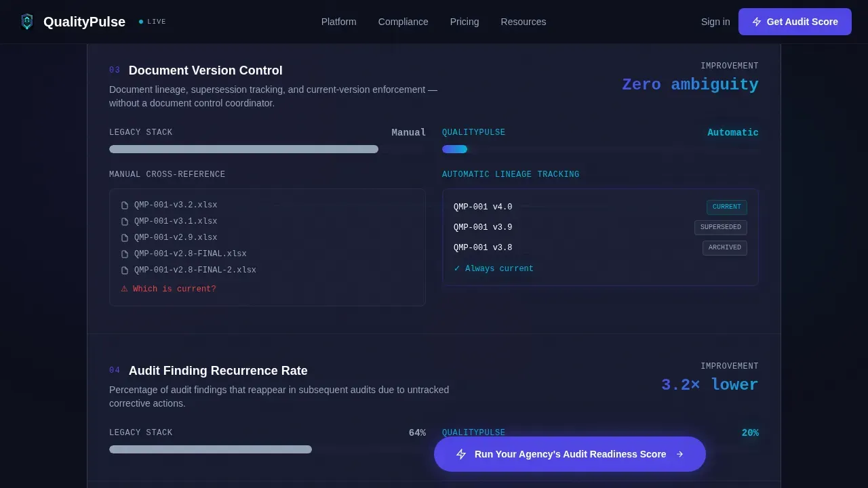Click the QMP-001-v2.8-FINAL-2.xlsx file name

tap(195, 270)
